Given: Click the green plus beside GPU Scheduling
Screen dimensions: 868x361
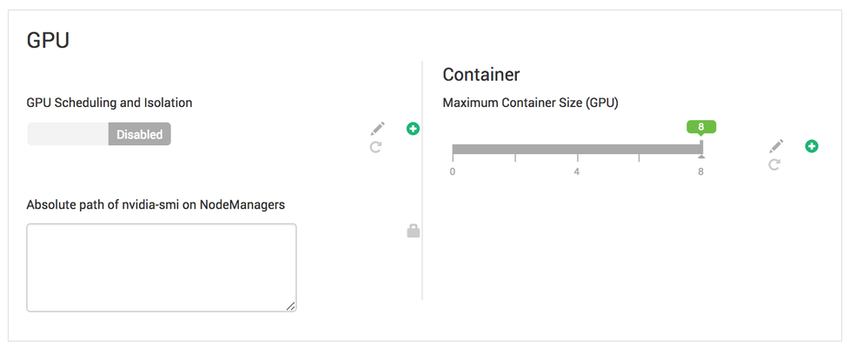Looking at the screenshot, I should coord(414,129).
